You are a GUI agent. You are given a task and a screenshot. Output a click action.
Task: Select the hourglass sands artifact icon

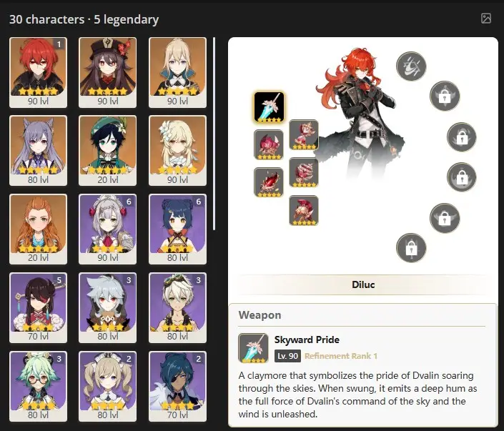pos(304,134)
